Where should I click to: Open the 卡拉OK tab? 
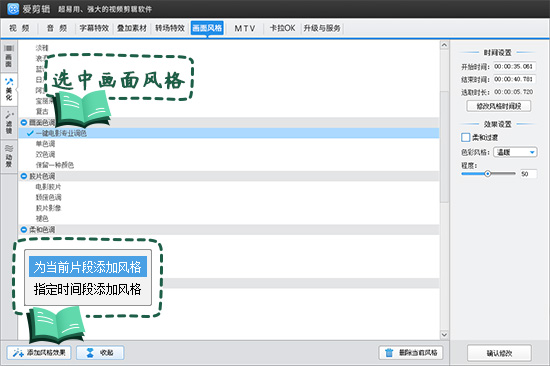pos(282,28)
